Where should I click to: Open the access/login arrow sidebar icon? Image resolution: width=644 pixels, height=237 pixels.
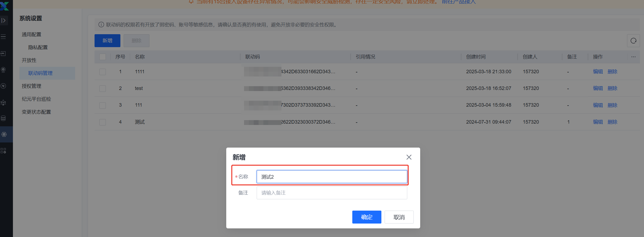click(4, 54)
